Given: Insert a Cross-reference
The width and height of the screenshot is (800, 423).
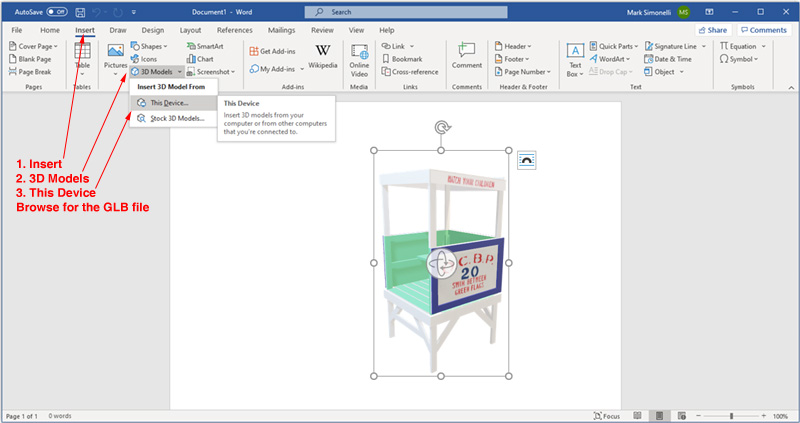Looking at the screenshot, I should [x=410, y=72].
